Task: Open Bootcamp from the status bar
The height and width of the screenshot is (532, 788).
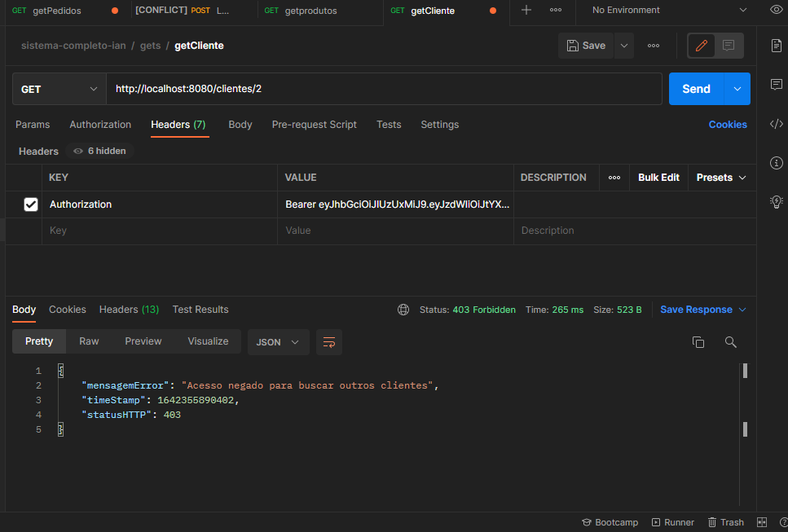Action: pos(610,522)
